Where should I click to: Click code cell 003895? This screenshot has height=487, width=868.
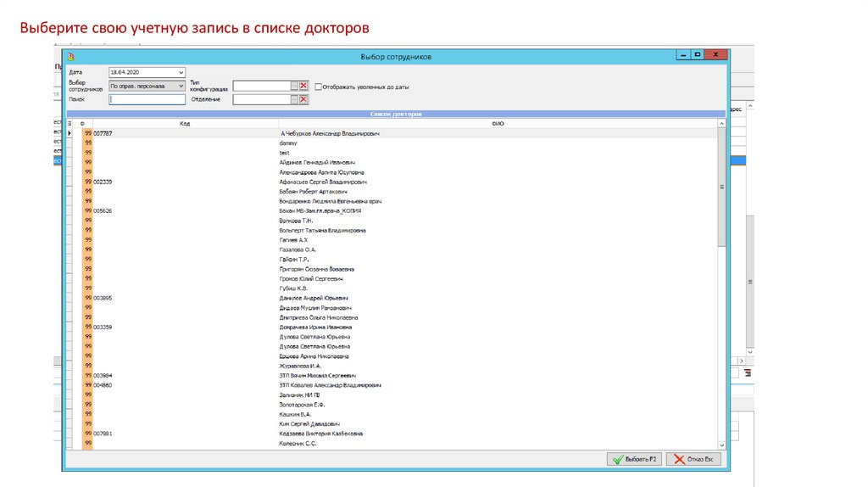(x=103, y=298)
